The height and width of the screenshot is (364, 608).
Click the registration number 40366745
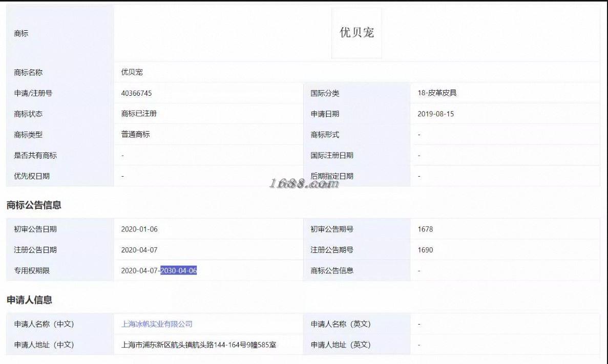(136, 93)
